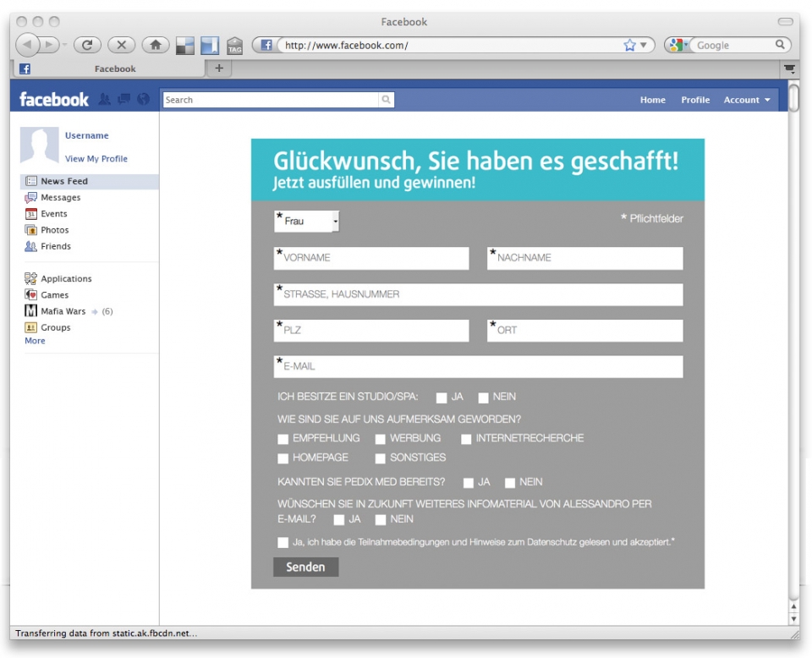Go to browser Home page icon
This screenshot has height=658, width=812.
coord(156,45)
